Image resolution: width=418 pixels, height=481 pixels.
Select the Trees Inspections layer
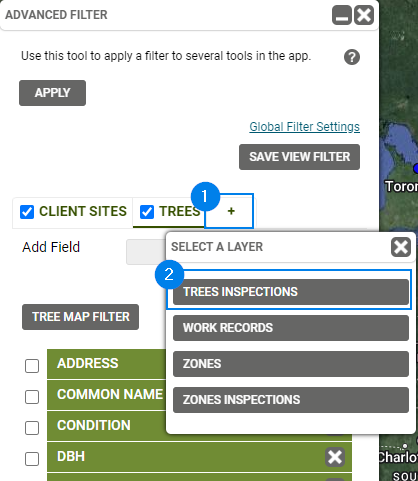pyautogui.click(x=291, y=292)
